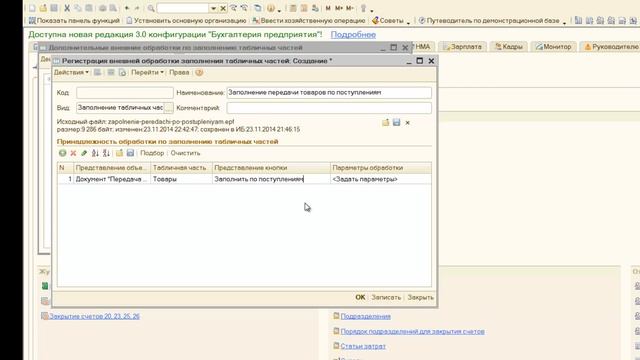Click the search text box in the main toolbar

tap(183, 8)
